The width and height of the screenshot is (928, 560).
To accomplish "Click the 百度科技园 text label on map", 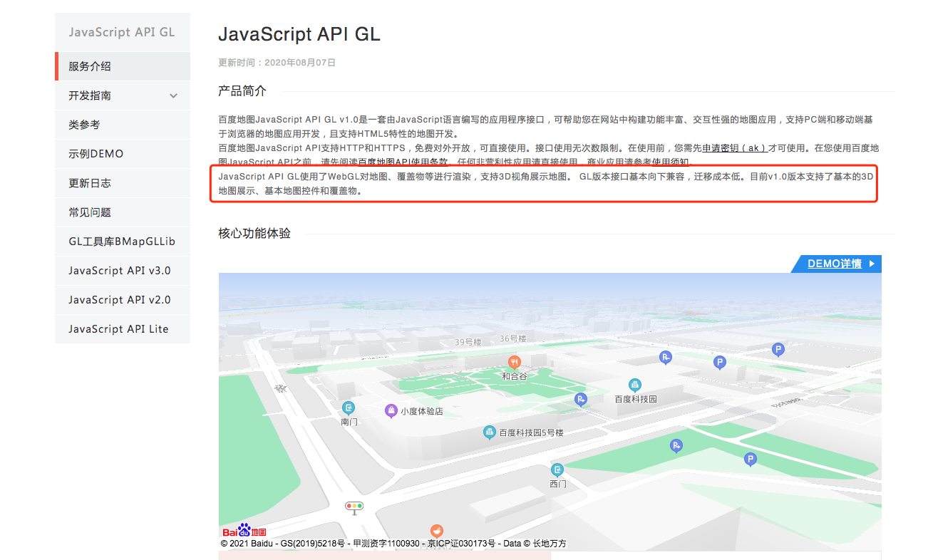I will [x=636, y=400].
